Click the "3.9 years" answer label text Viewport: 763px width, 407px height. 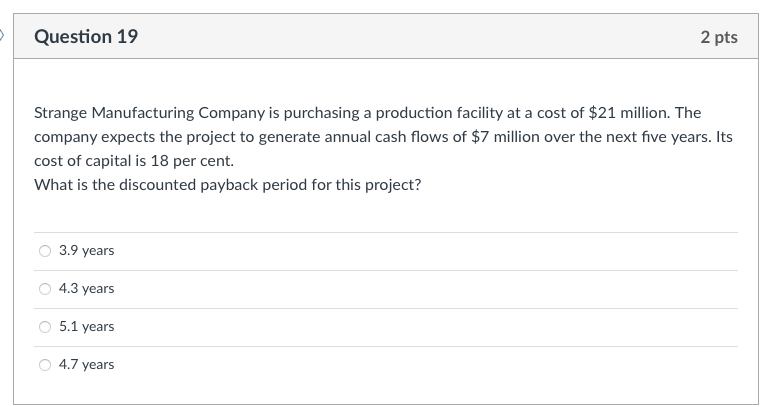[87, 251]
